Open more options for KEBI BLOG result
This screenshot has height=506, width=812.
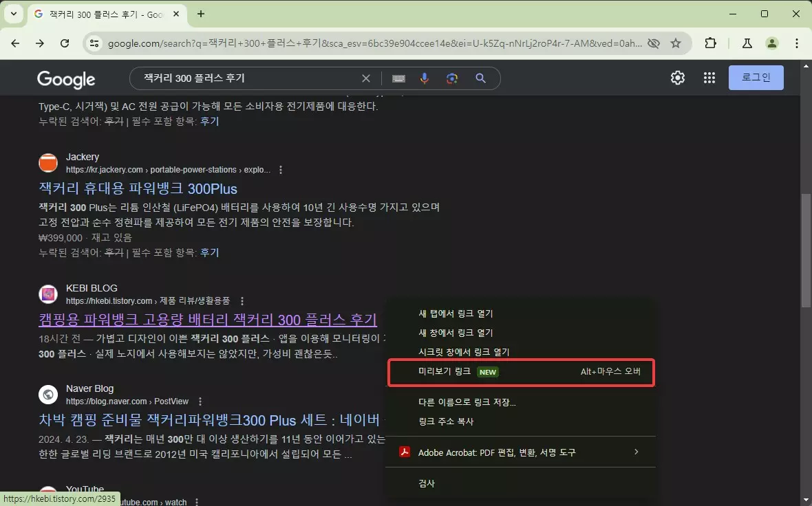click(242, 301)
